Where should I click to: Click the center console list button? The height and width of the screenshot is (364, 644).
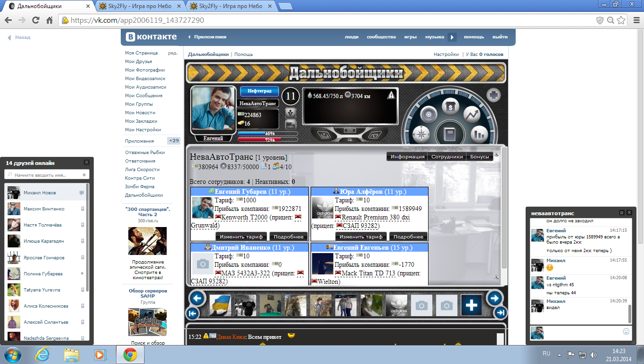[x=349, y=130]
